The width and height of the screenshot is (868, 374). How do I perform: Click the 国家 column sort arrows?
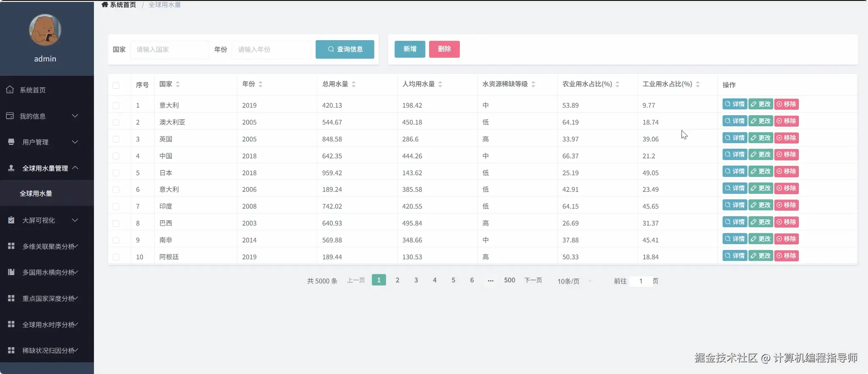[178, 85]
